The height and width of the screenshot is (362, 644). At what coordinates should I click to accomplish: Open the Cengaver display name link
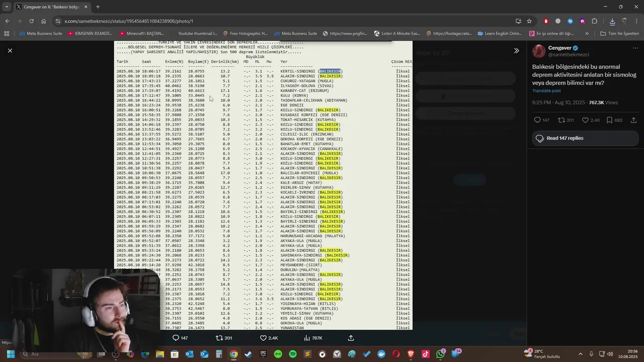[x=559, y=48]
